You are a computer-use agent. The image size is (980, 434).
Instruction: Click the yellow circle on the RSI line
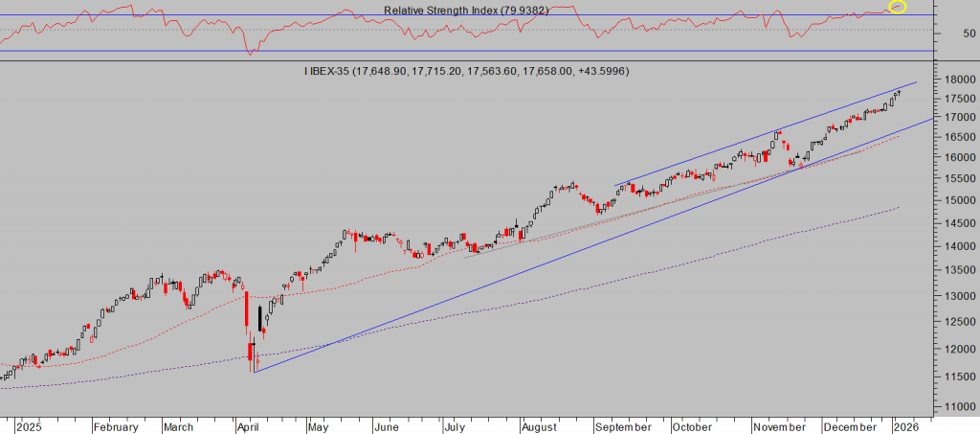[x=897, y=8]
